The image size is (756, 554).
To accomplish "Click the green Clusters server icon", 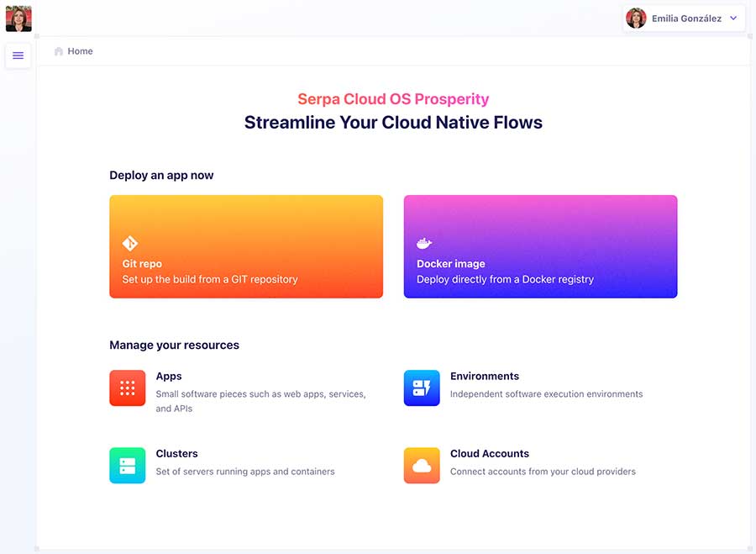I will click(128, 465).
